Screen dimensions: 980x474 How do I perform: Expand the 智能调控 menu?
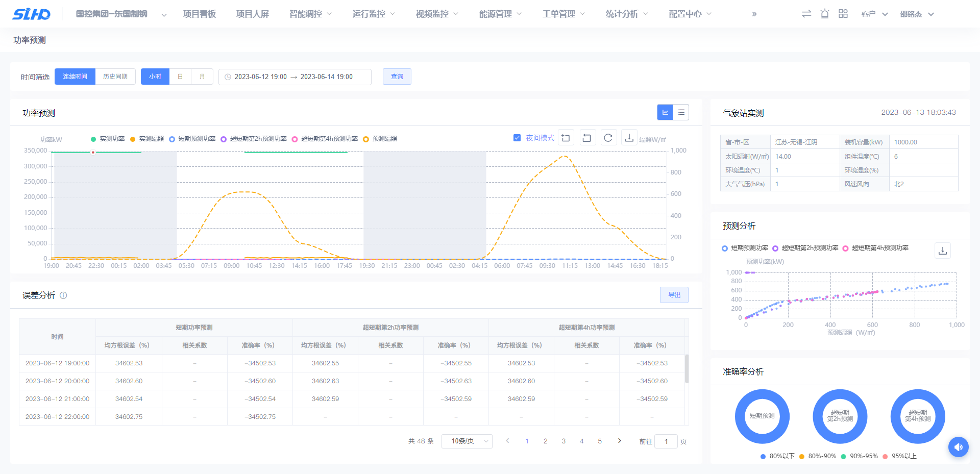click(310, 14)
